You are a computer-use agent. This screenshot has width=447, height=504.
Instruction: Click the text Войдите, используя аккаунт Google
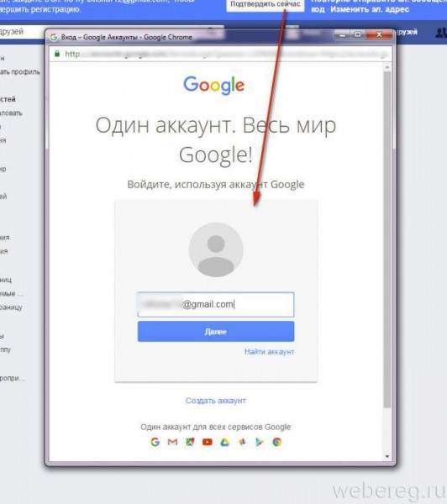point(216,185)
